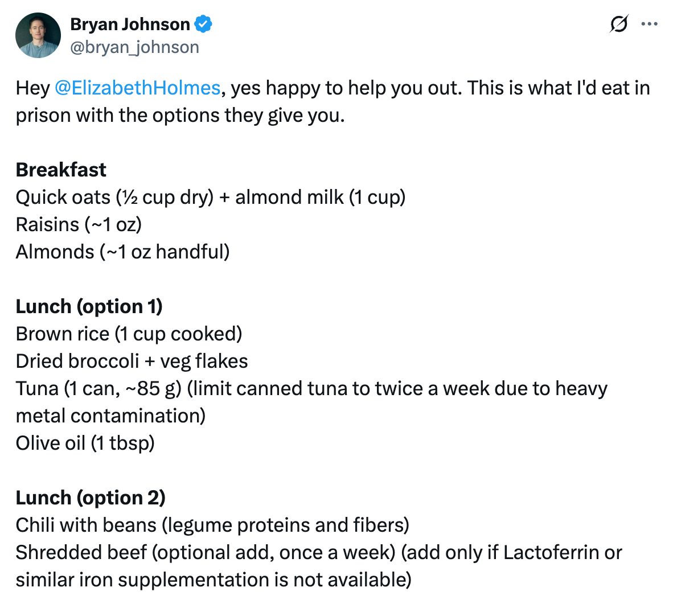Click the opening greeting sentence of the tweet

(x=333, y=88)
